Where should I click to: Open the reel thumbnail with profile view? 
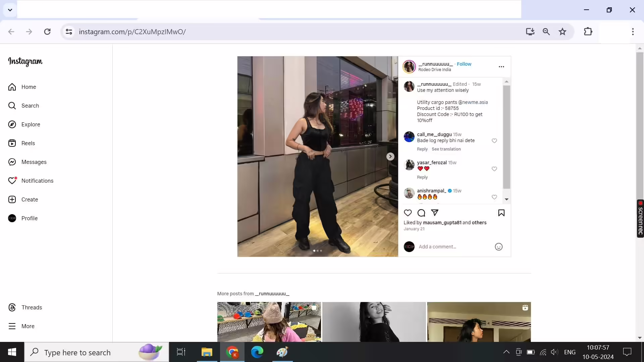pyautogui.click(x=479, y=322)
